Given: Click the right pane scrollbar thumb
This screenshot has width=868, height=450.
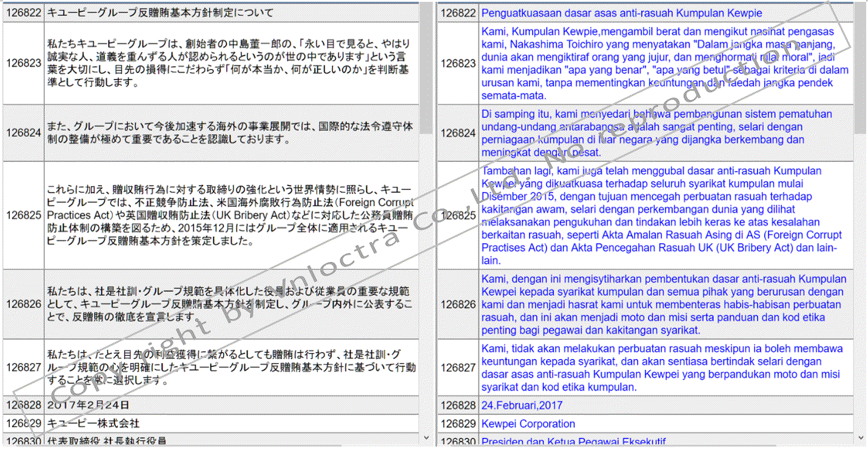Looking at the screenshot, I should [x=861, y=68].
